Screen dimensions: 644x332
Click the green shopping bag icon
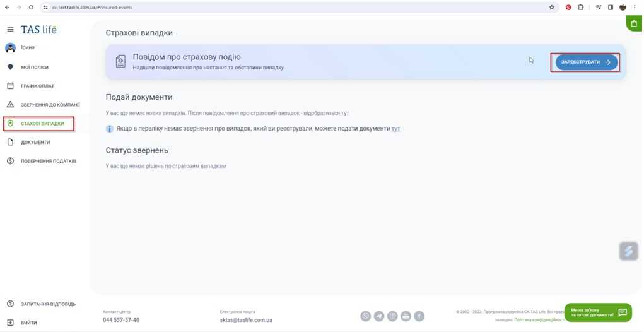[x=634, y=24]
